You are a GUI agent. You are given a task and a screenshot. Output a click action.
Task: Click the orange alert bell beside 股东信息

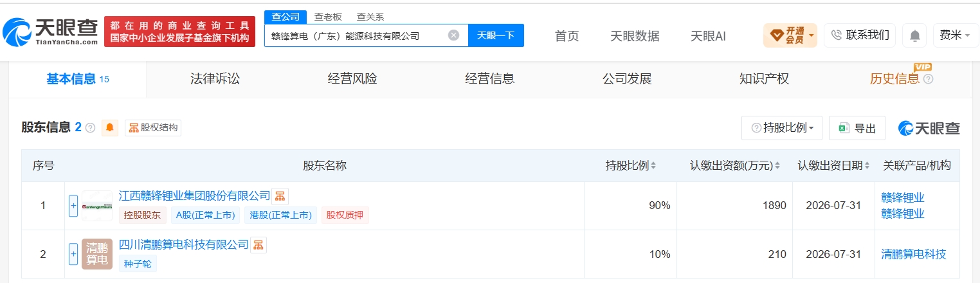point(110,127)
